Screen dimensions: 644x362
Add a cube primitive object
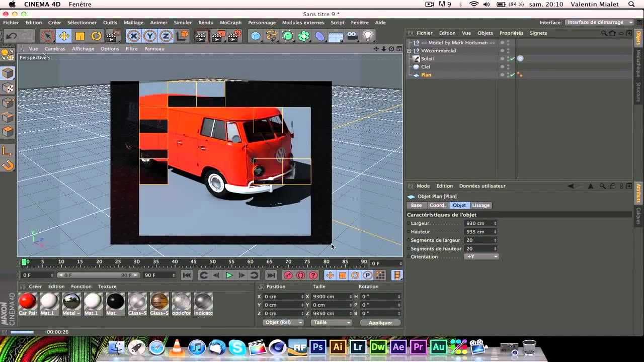256,36
